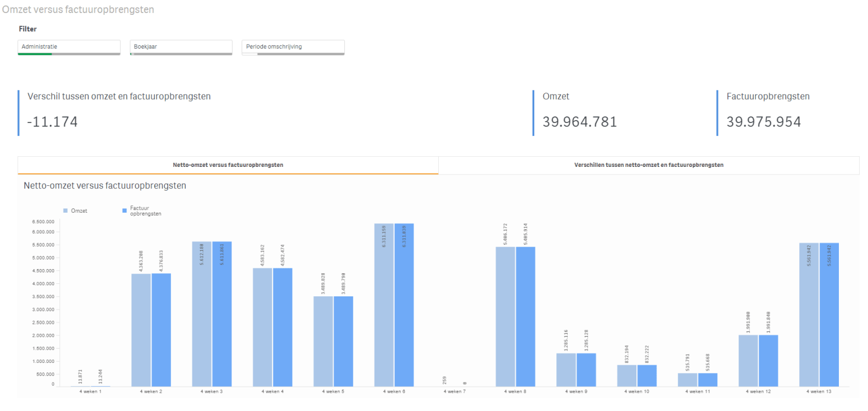Click the Omzet legend color swatch
868x411 pixels.
65,211
